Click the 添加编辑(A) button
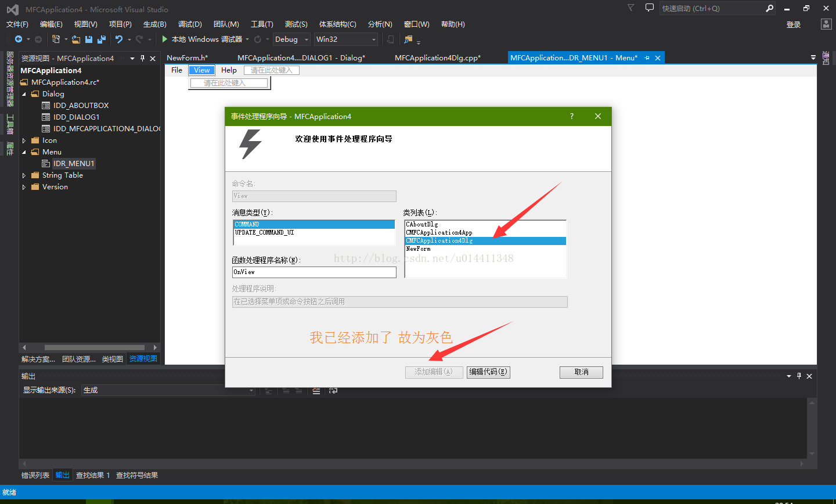 (x=434, y=372)
